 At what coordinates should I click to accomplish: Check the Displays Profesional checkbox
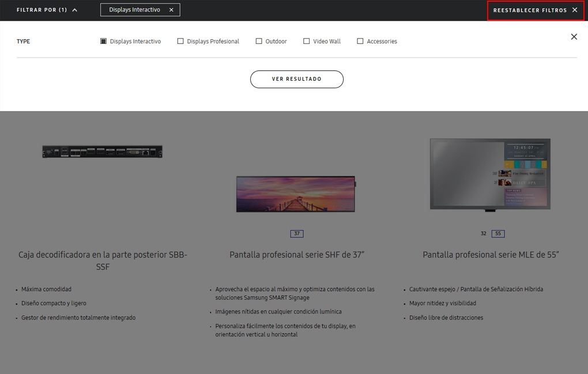(180, 41)
